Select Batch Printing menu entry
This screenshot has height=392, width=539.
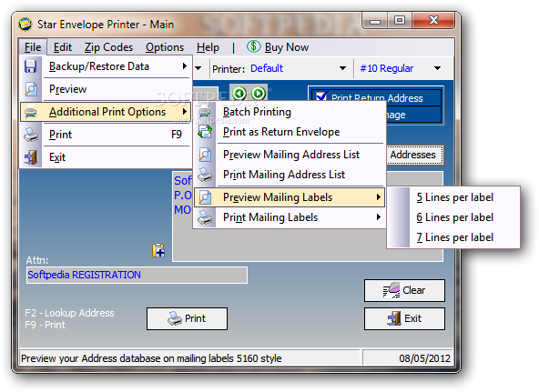[290, 112]
